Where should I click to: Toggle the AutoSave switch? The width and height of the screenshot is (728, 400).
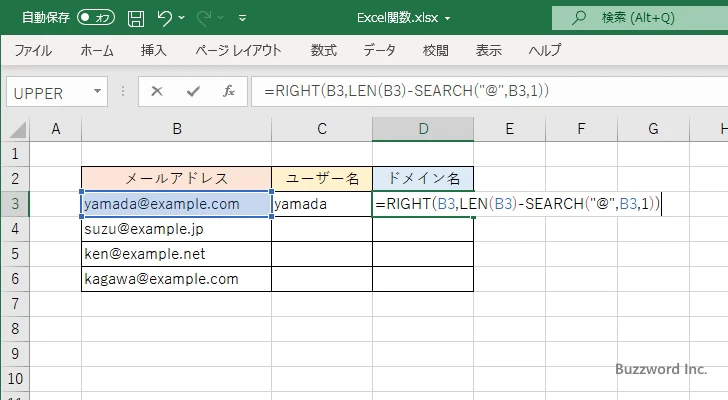tap(96, 18)
